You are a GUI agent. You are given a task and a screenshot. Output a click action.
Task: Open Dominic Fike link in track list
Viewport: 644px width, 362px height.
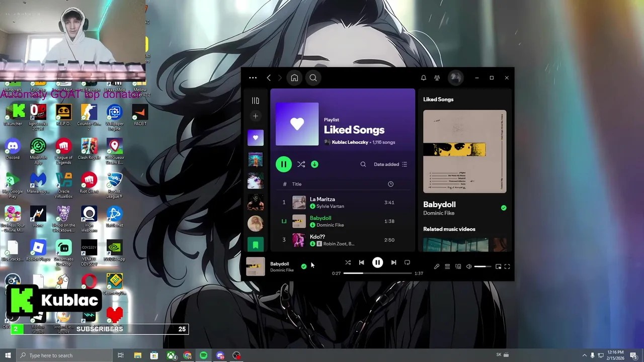pyautogui.click(x=330, y=225)
